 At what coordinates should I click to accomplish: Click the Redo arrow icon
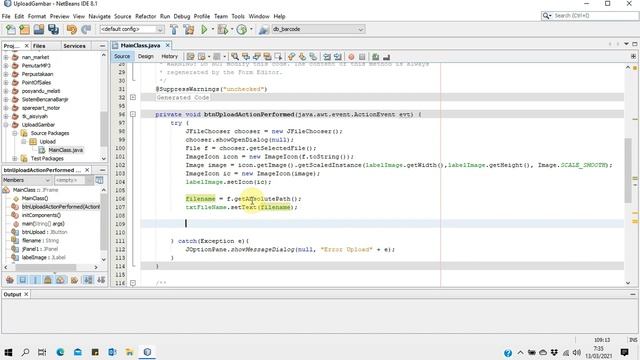pyautogui.click(x=86, y=29)
